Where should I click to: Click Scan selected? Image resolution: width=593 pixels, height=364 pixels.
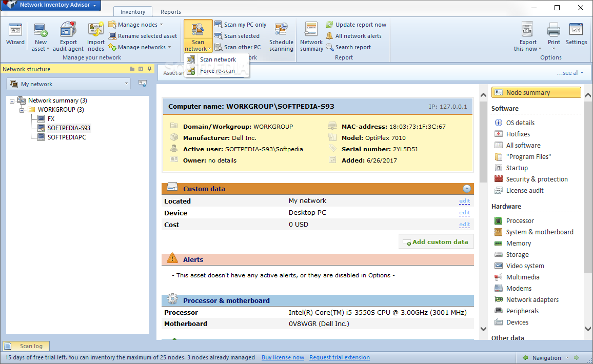click(x=237, y=36)
